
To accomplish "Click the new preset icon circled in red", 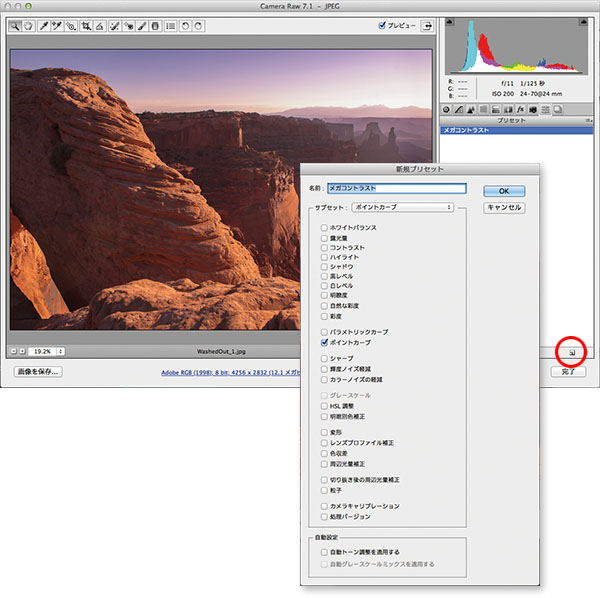I will pos(570,351).
